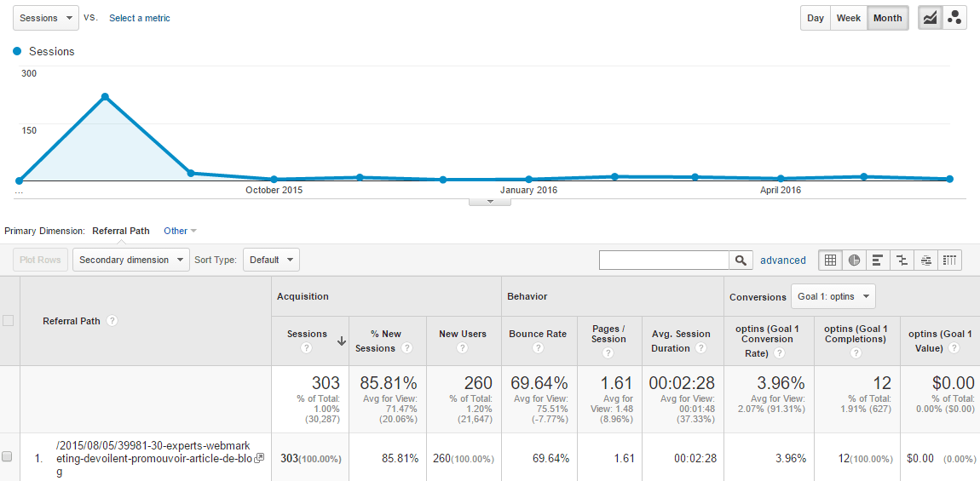Select the Pivot table view icon
Screen dimensions: 980x481
[x=948, y=260]
